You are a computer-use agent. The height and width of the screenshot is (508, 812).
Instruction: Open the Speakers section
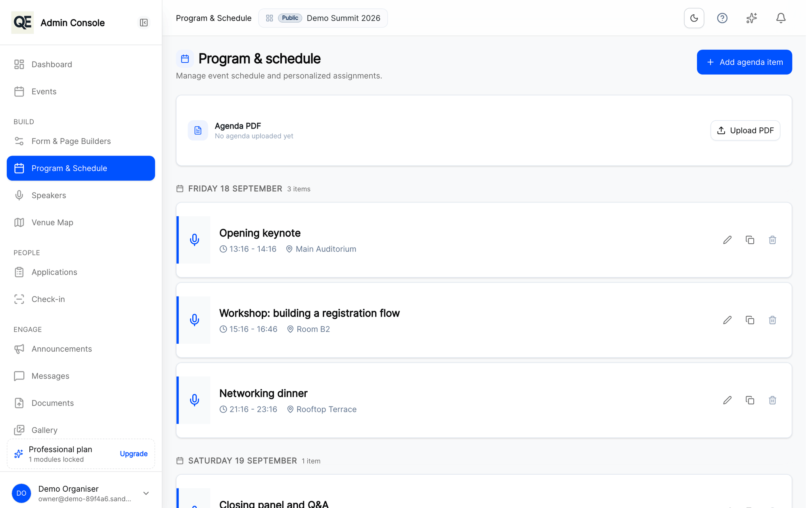[81, 195]
